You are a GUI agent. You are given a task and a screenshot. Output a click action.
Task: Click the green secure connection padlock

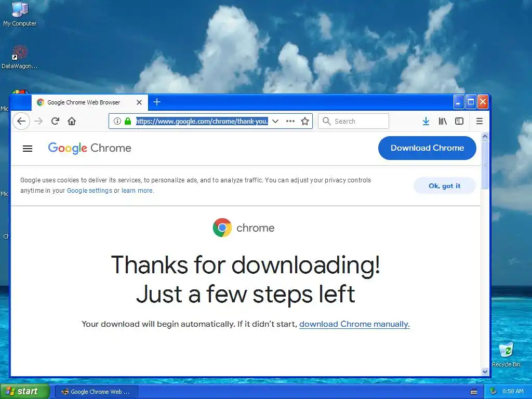128,121
